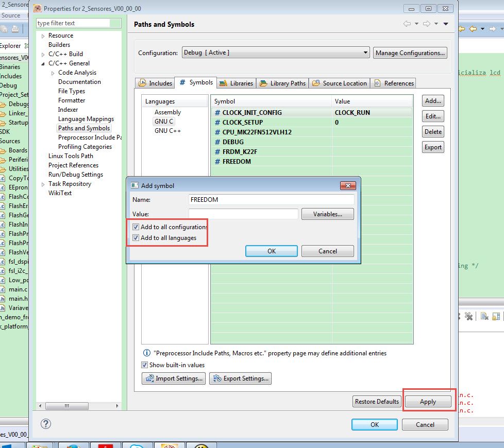Select the GNU C language
This screenshot has height=448, width=504.
163,122
